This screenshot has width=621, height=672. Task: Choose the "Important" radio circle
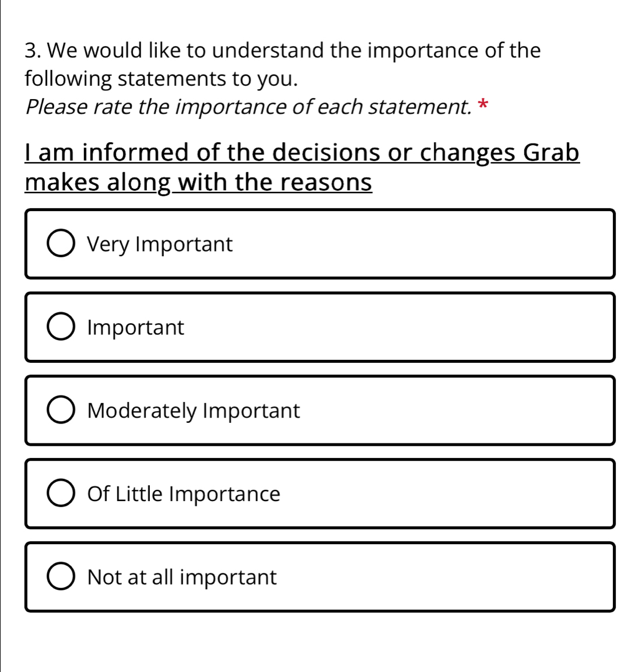[x=60, y=327]
